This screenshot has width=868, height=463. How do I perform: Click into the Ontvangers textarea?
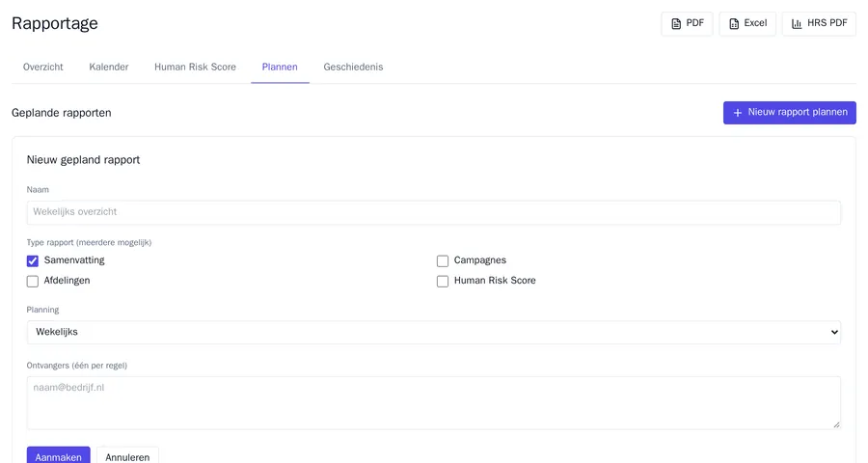pos(433,403)
